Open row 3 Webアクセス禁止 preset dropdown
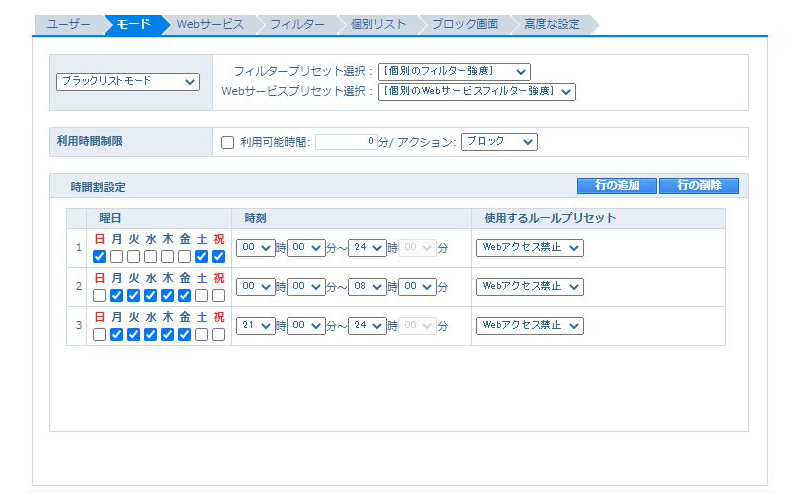 (530, 326)
